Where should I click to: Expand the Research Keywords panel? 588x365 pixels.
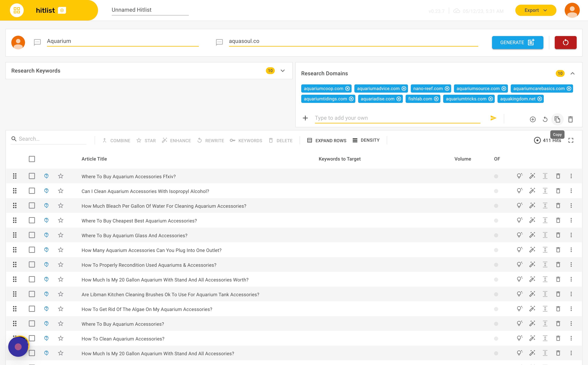pos(283,71)
